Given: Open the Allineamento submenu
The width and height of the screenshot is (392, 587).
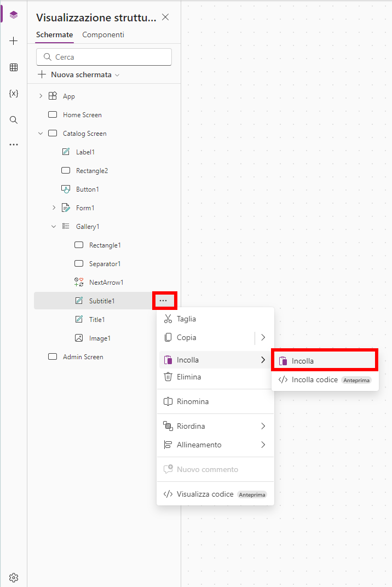Looking at the screenshot, I should click(215, 445).
